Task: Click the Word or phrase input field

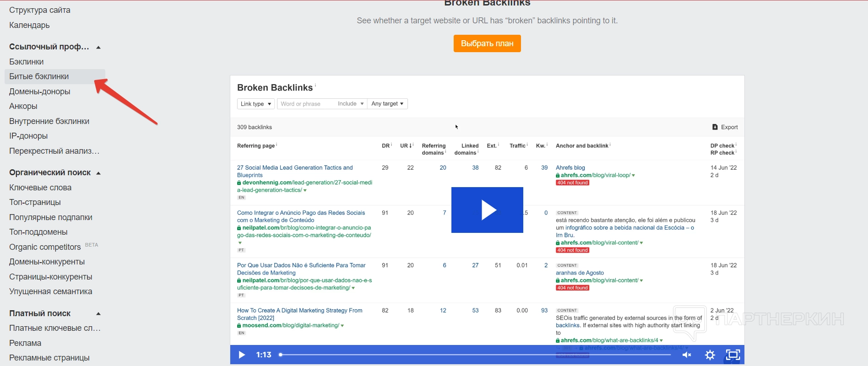Action: (x=305, y=104)
